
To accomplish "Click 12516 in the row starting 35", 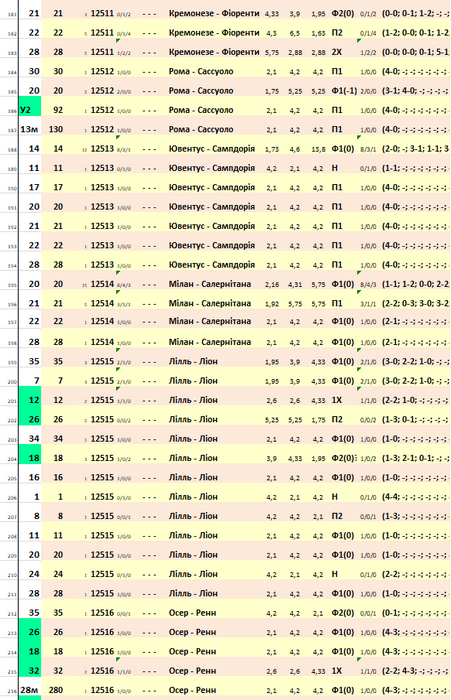I will click(x=102, y=612).
